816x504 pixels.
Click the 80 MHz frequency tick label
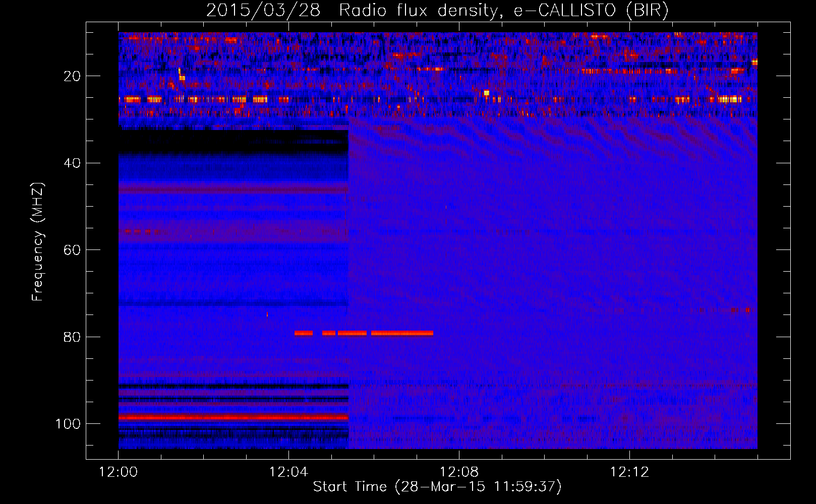(x=73, y=337)
